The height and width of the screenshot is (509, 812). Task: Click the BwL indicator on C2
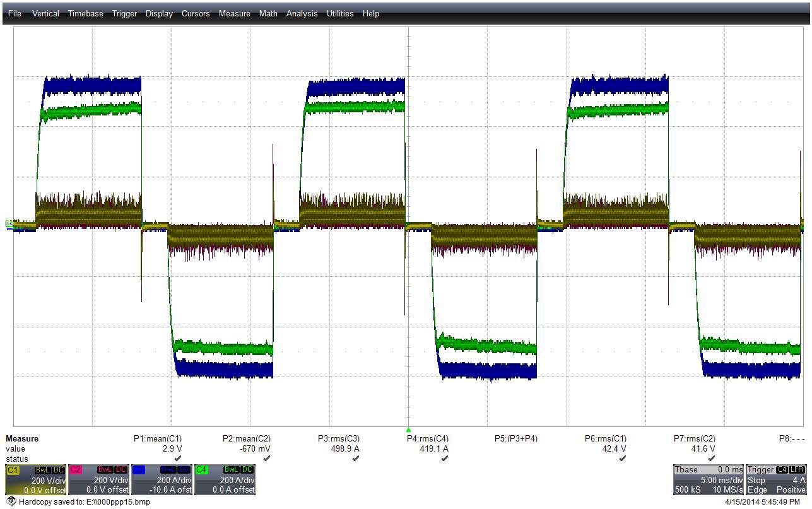(x=106, y=470)
